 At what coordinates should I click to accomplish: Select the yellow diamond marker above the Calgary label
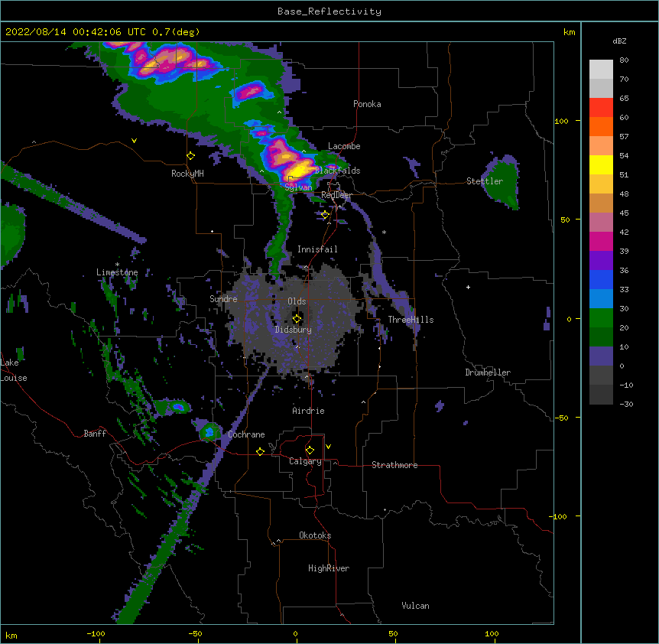coord(310,450)
